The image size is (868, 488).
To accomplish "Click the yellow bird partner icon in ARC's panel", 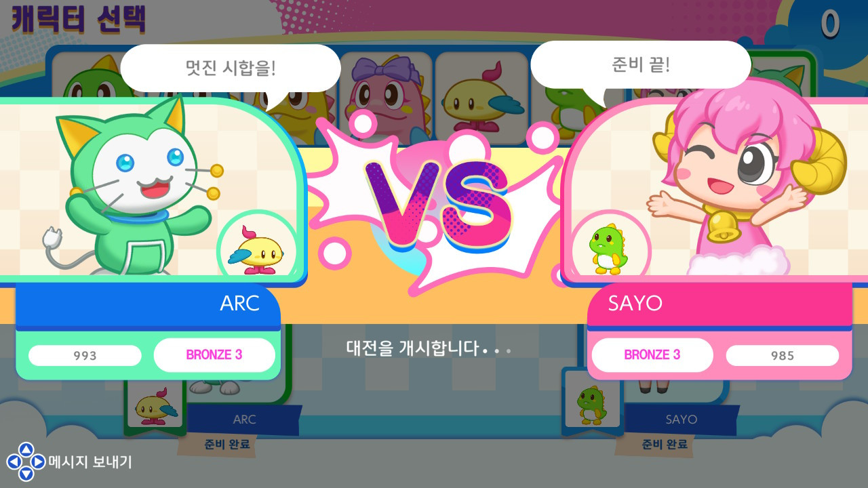I will pyautogui.click(x=257, y=248).
